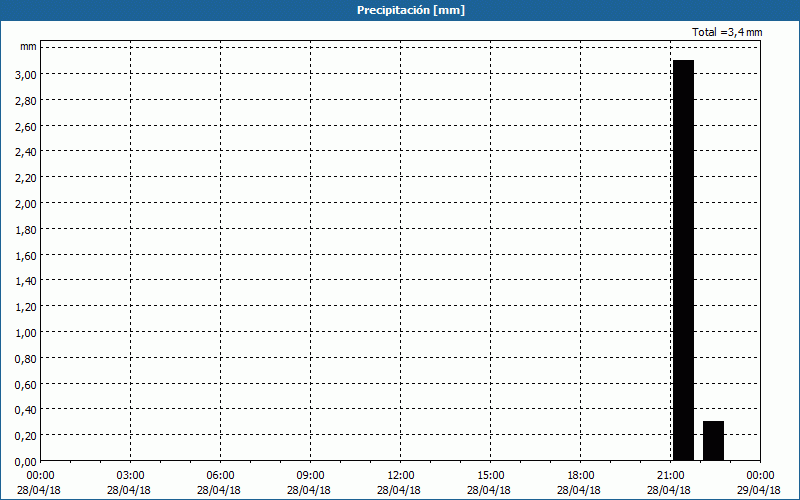
Task: Click the 1,60 value on y-axis
Action: [26, 255]
